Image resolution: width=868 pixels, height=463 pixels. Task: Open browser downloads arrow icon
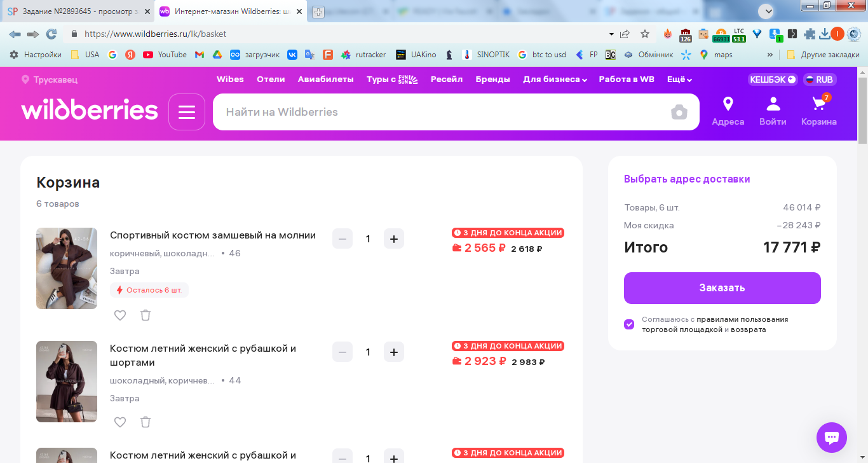pyautogui.click(x=825, y=34)
